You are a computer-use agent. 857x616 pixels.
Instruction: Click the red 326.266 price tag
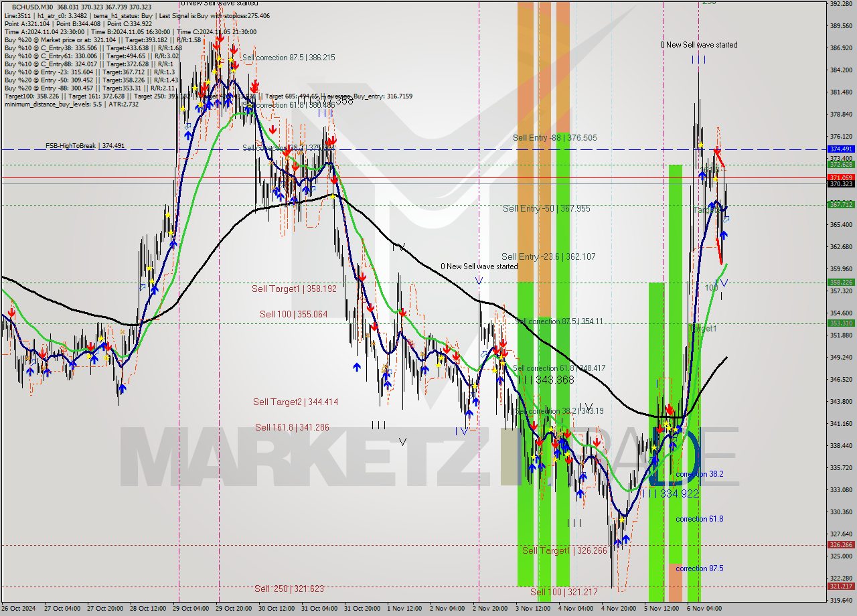pos(841,545)
